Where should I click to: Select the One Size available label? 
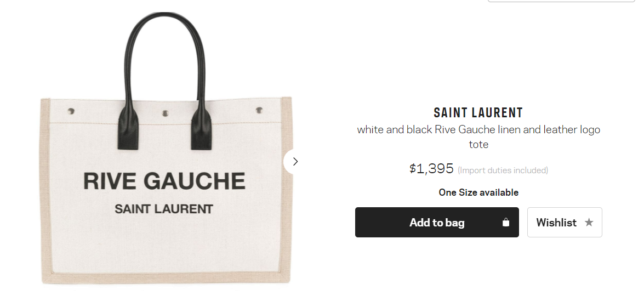pos(478,192)
